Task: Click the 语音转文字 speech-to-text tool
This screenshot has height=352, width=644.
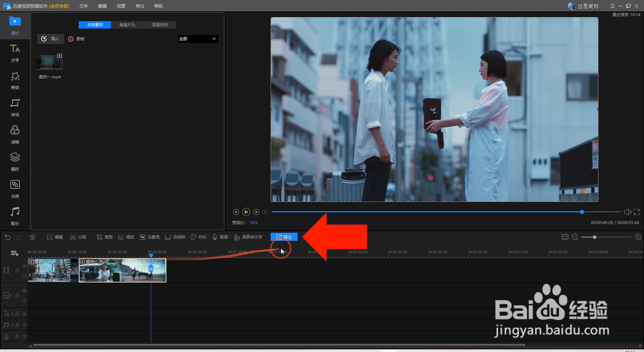Action: tap(248, 237)
